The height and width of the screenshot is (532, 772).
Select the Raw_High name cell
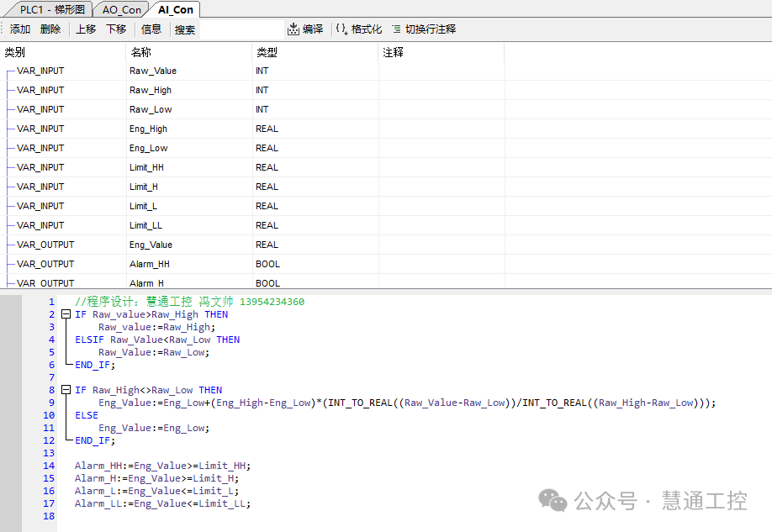pyautogui.click(x=189, y=90)
